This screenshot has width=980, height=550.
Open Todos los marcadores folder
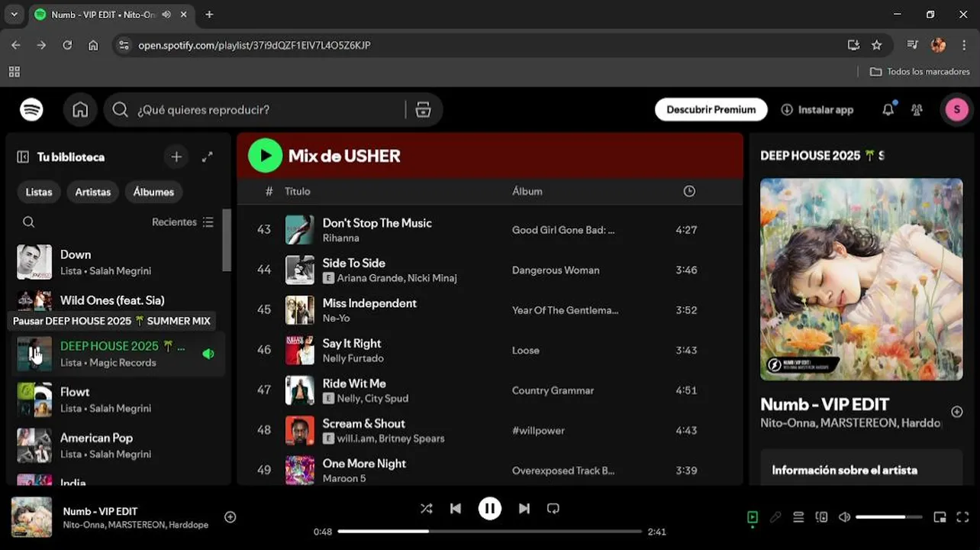point(920,72)
